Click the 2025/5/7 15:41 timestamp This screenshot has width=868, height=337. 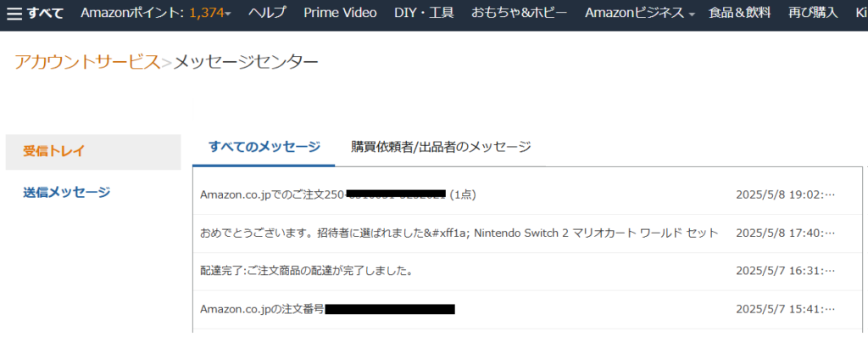coord(786,309)
